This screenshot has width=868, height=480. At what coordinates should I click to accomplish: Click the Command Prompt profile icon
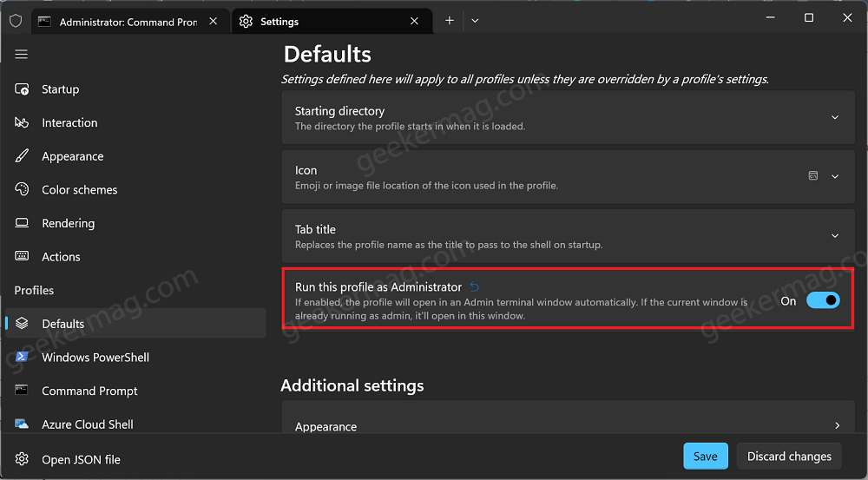pyautogui.click(x=22, y=391)
